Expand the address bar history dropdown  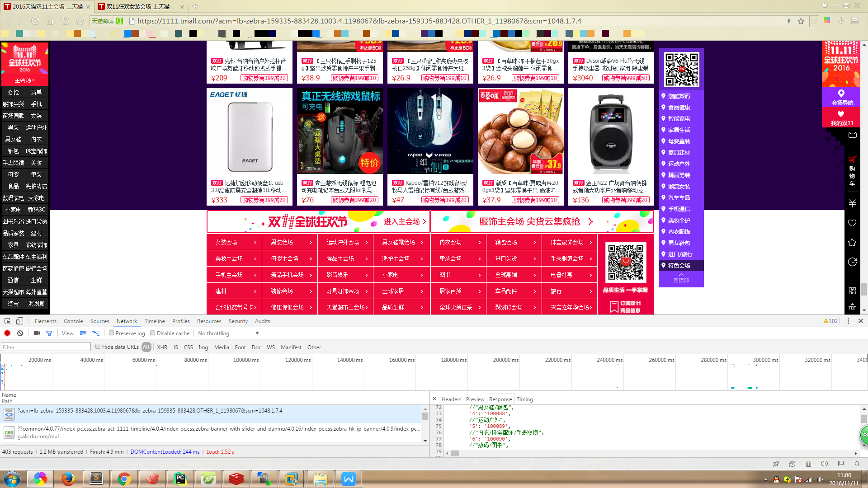click(814, 21)
